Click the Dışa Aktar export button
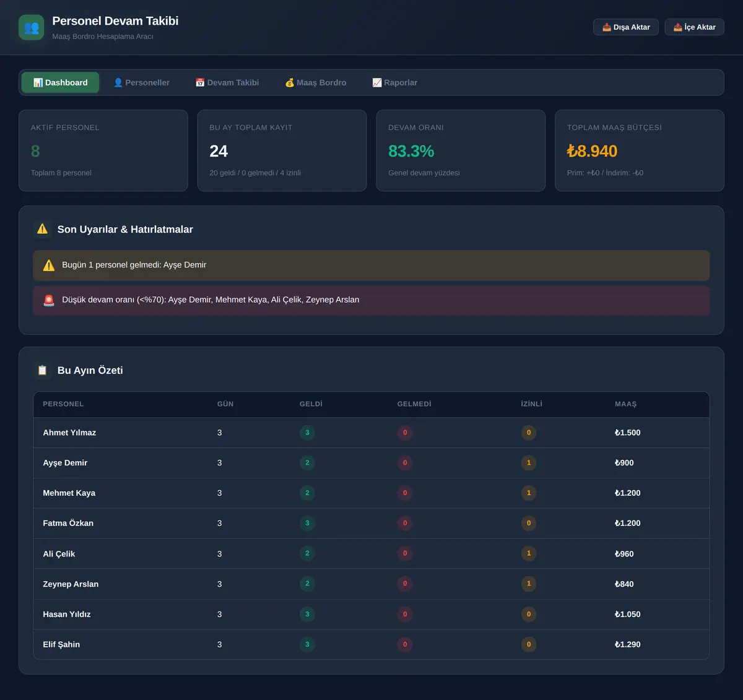 pyautogui.click(x=626, y=27)
